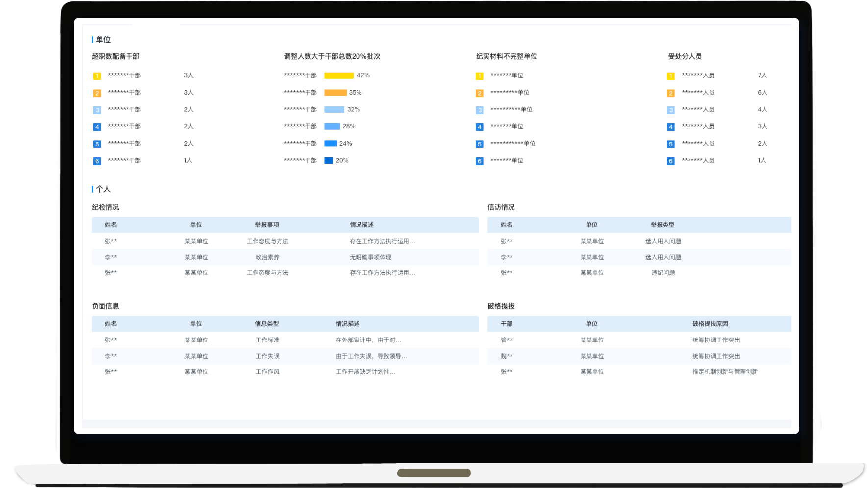Image resolution: width=868 pixels, height=488 pixels.
Task: Click the 28% progress bar
Action: pyautogui.click(x=332, y=126)
